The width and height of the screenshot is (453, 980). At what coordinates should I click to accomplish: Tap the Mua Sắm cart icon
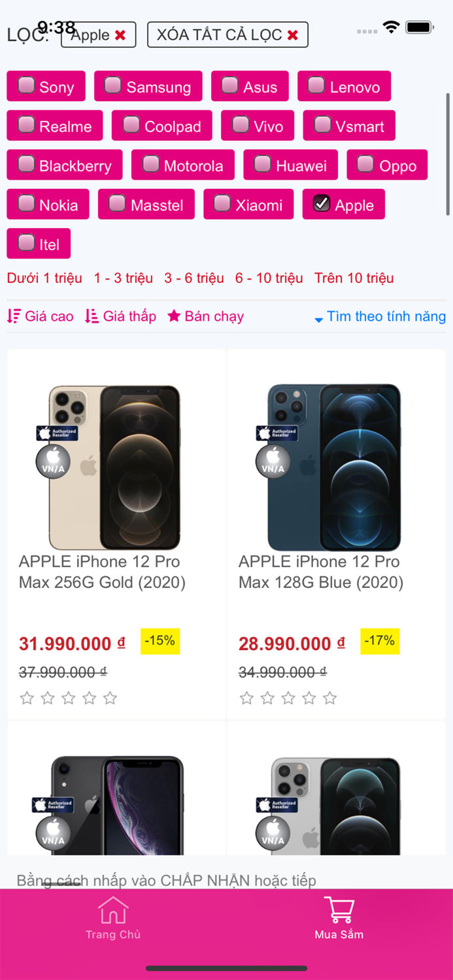click(x=339, y=909)
